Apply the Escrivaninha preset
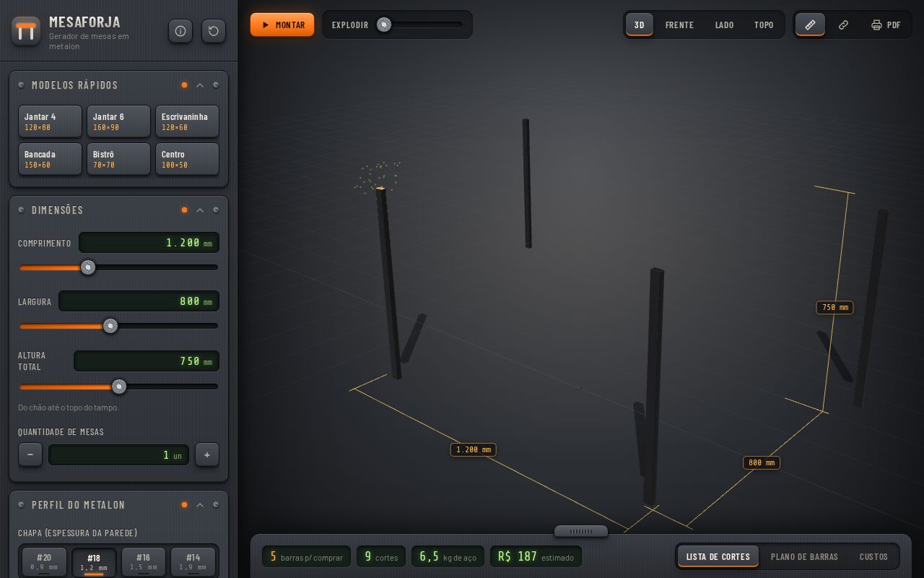The height and width of the screenshot is (578, 924). point(187,121)
